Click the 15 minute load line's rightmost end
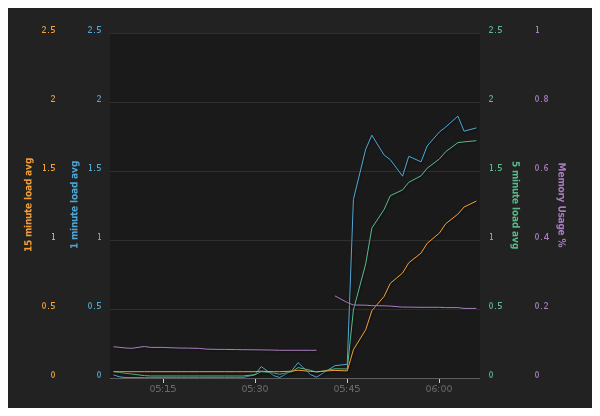Viewport: 600px width, 416px height. point(476,201)
